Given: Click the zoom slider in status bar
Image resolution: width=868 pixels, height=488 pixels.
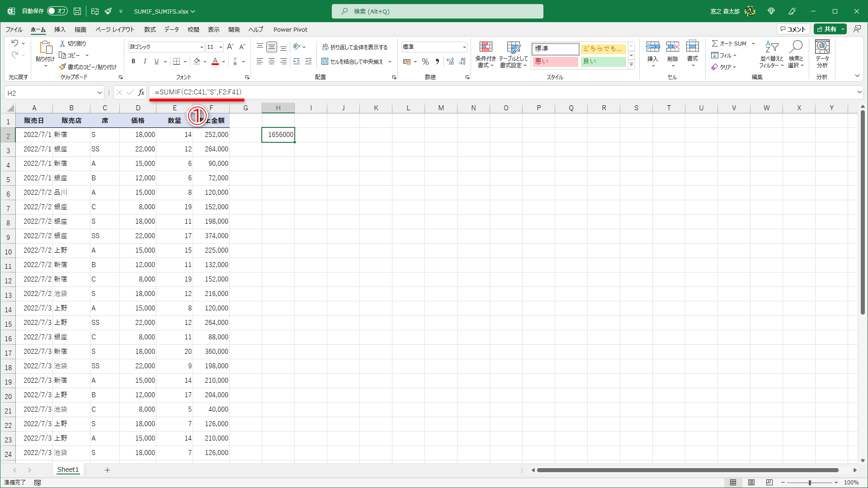Looking at the screenshot, I should point(809,483).
